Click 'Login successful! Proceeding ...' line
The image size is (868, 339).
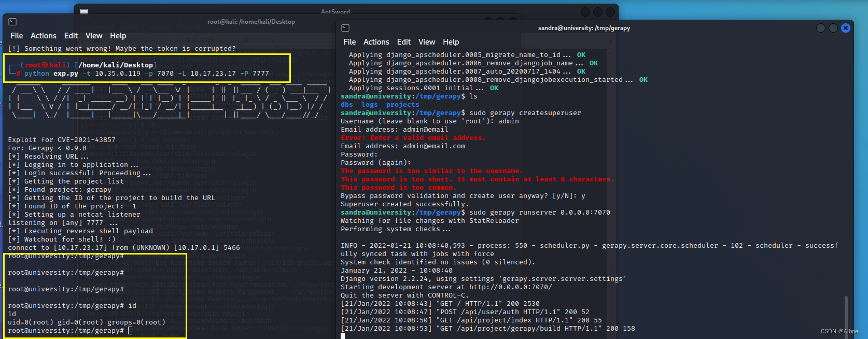(x=79, y=173)
